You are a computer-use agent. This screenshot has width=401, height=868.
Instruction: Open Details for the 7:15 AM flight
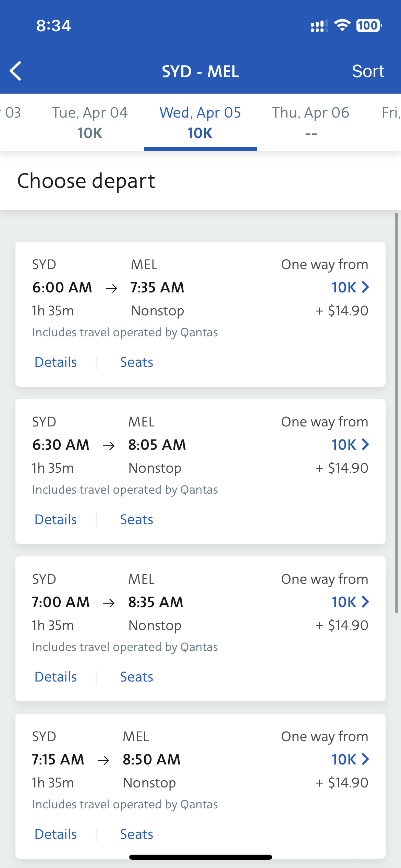coord(56,834)
